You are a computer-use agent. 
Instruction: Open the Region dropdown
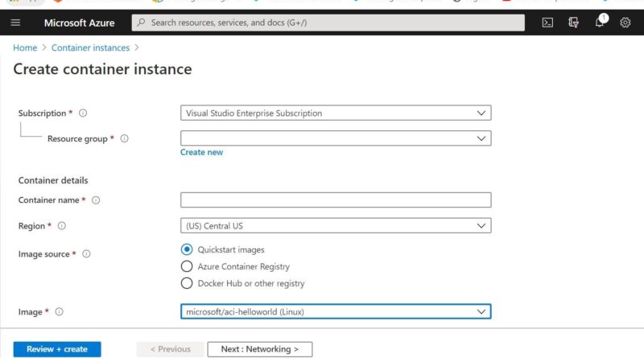pyautogui.click(x=336, y=226)
